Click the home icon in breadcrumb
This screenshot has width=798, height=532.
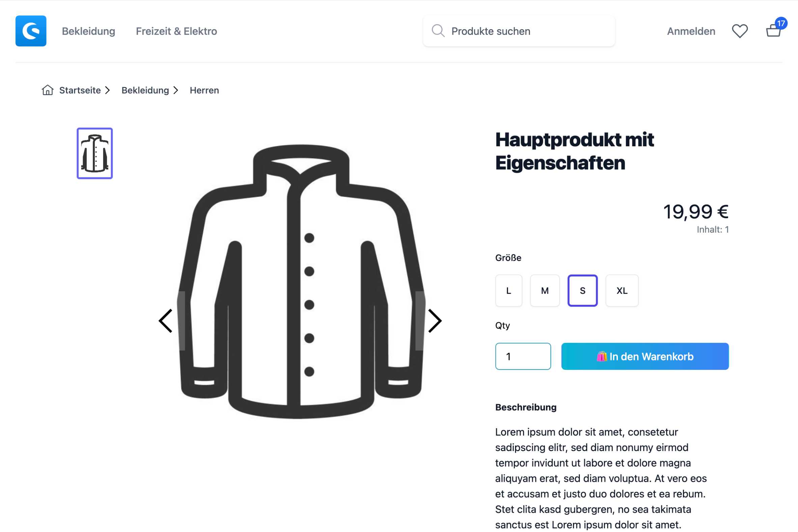click(48, 90)
